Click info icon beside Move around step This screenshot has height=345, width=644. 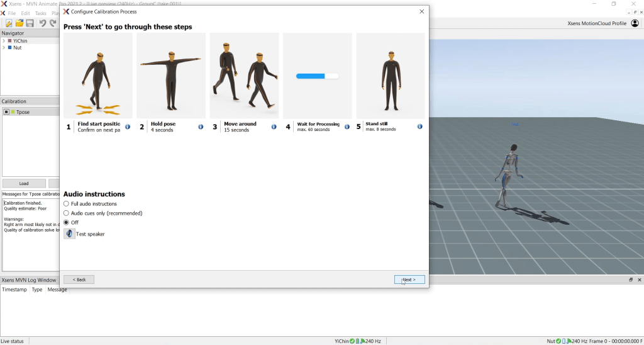coord(274,127)
